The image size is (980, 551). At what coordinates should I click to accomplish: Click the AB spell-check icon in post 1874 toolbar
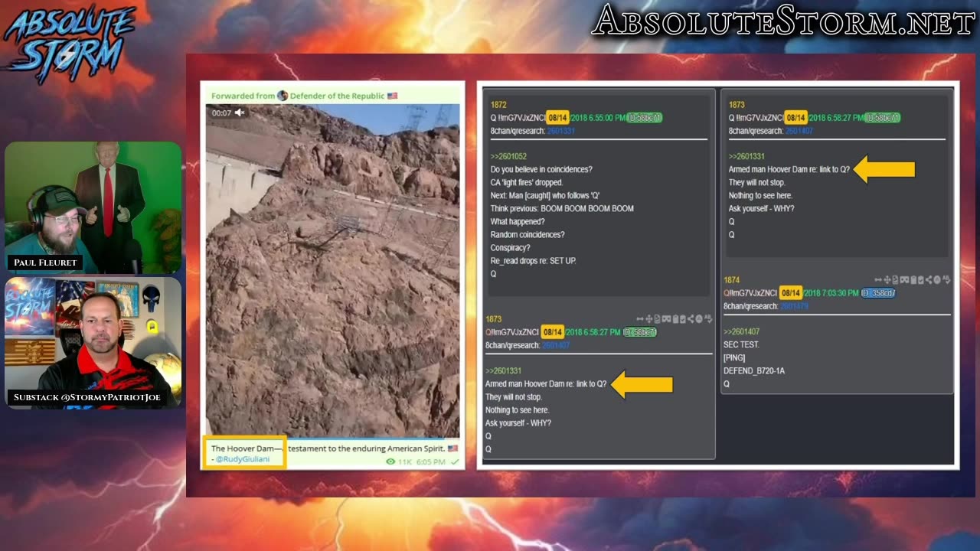(x=946, y=280)
